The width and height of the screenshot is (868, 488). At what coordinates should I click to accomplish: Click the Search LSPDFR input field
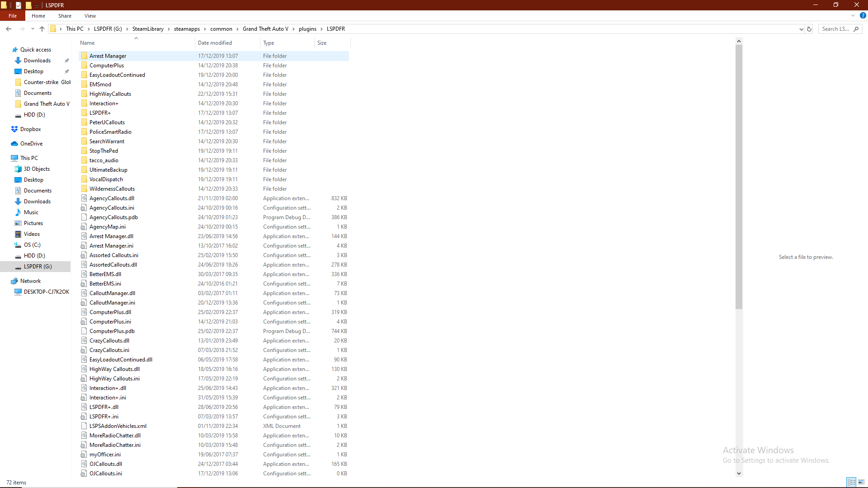tap(835, 29)
